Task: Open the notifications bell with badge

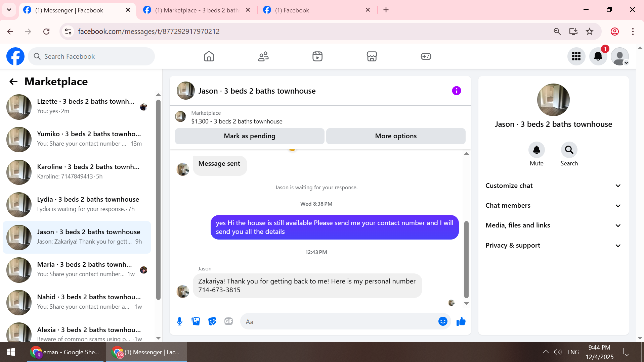Action: [x=598, y=56]
